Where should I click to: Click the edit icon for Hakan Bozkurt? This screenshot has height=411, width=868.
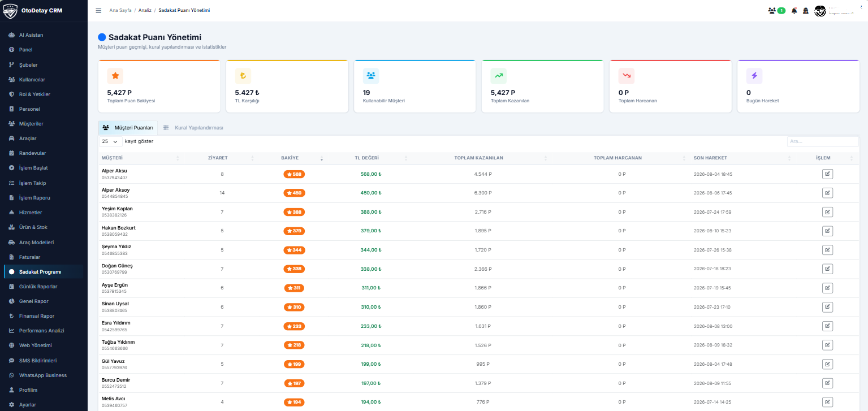point(827,231)
